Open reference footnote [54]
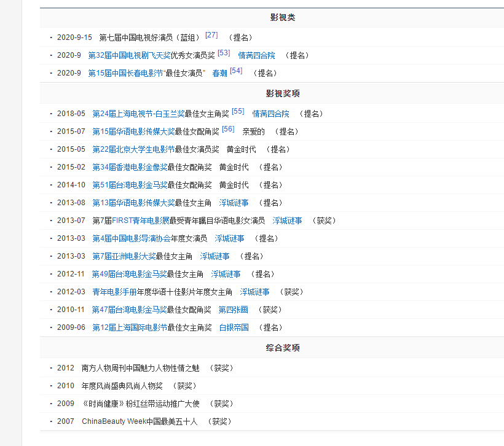The height and width of the screenshot is (446, 504). click(236, 71)
